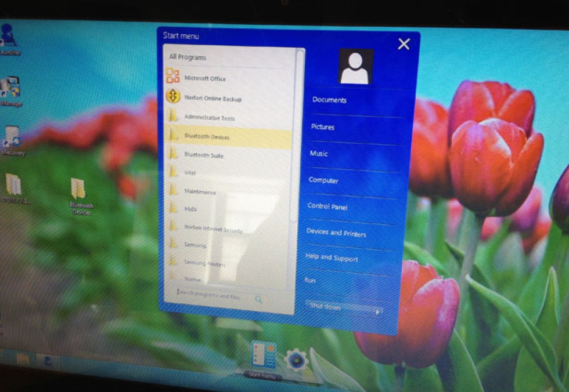569x392 pixels.
Task: Click the gear icon on the taskbar
Action: pyautogui.click(x=296, y=359)
